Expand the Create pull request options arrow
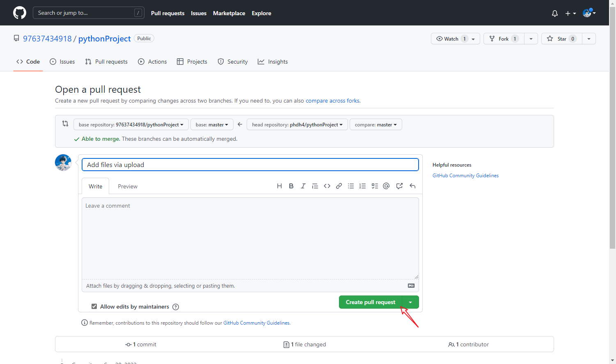The image size is (616, 364). point(410,302)
